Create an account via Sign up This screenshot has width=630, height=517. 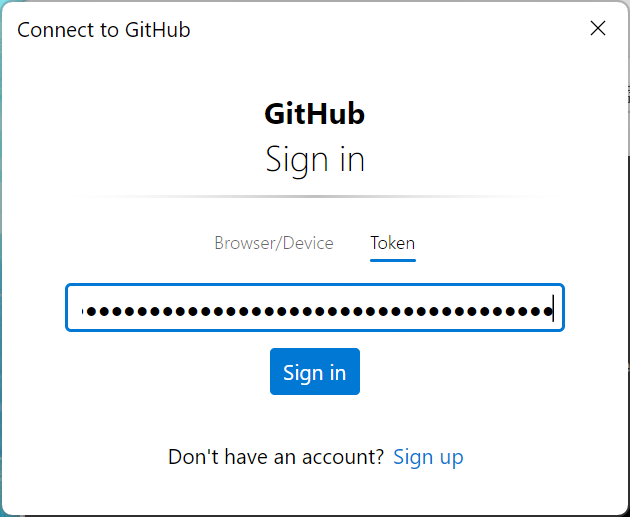point(428,457)
